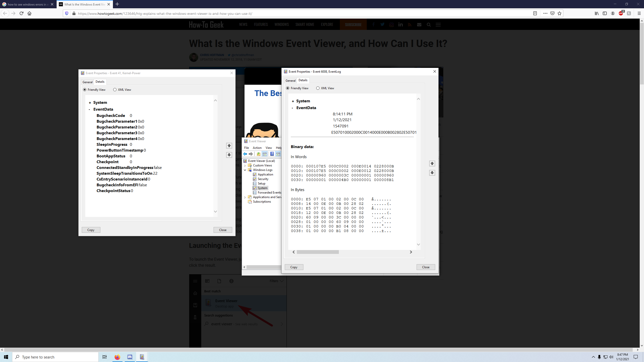Click the SUBSCRIBE button on How-To Geek
The image size is (644, 362).
(x=353, y=25)
